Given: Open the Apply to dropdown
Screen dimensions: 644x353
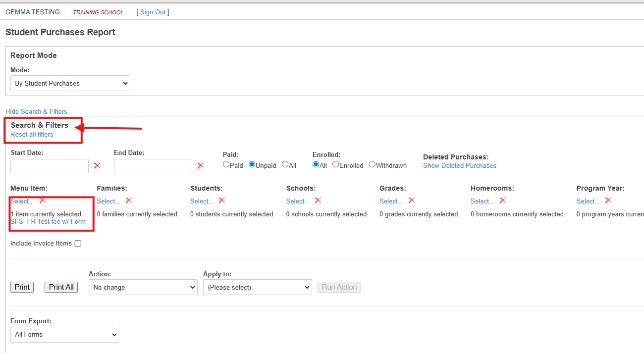Looking at the screenshot, I should pyautogui.click(x=257, y=287).
